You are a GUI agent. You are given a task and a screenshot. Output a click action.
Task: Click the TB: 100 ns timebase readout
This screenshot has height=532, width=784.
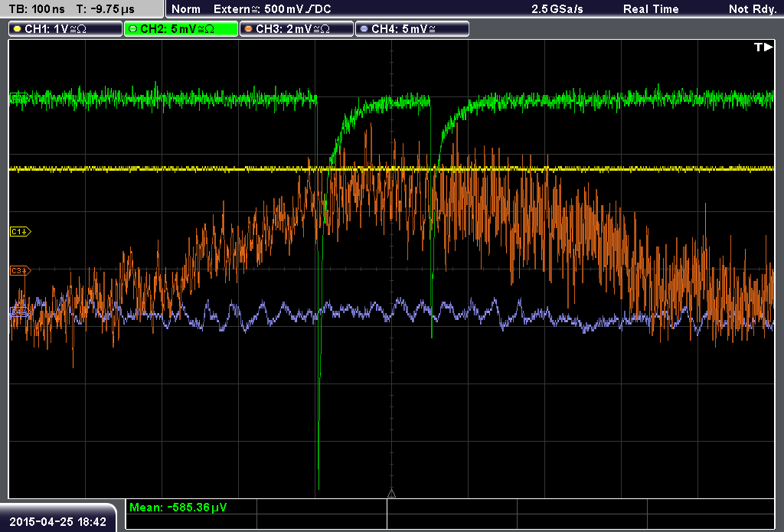(37, 9)
